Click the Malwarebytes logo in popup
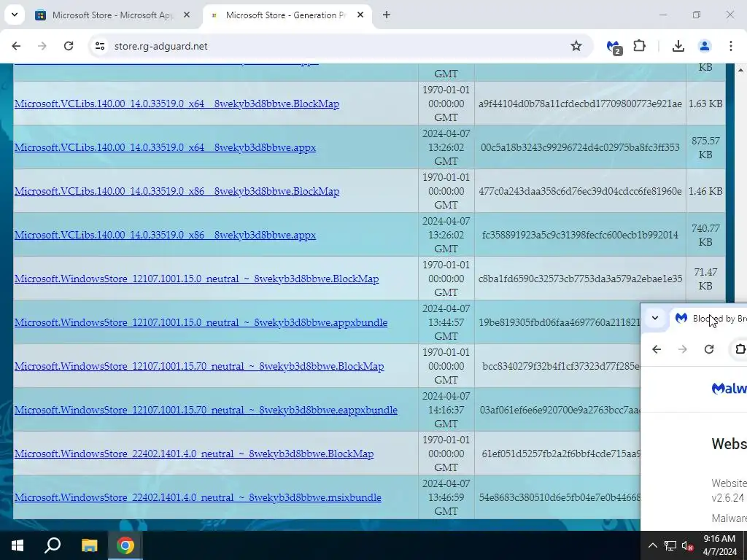 [x=729, y=388]
